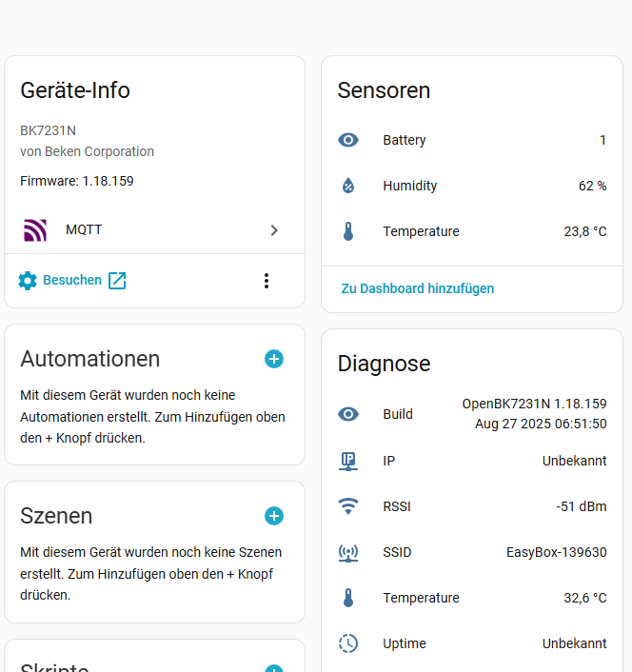
Task: Click the Besuchen link text
Action: click(72, 281)
